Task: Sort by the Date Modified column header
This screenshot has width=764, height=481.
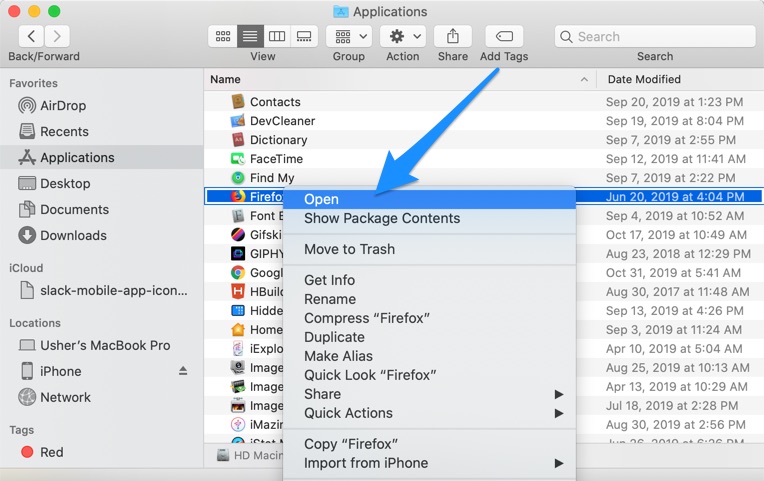Action: 644,79
